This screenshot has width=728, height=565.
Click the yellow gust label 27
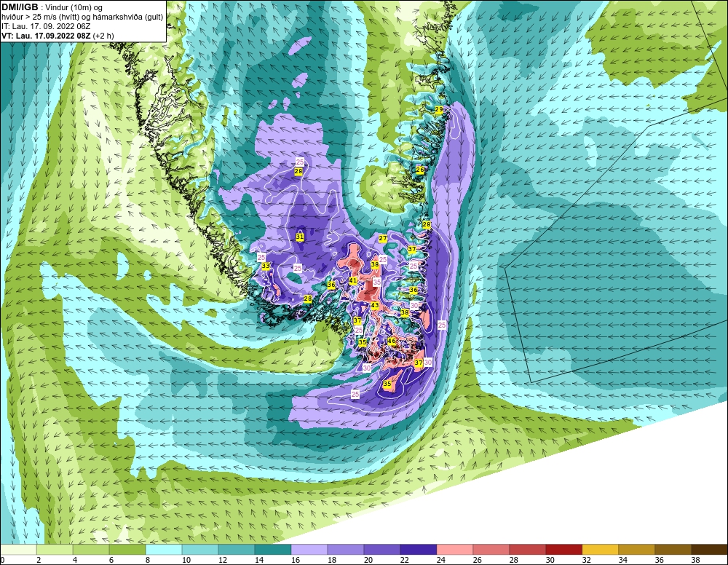[383, 238]
